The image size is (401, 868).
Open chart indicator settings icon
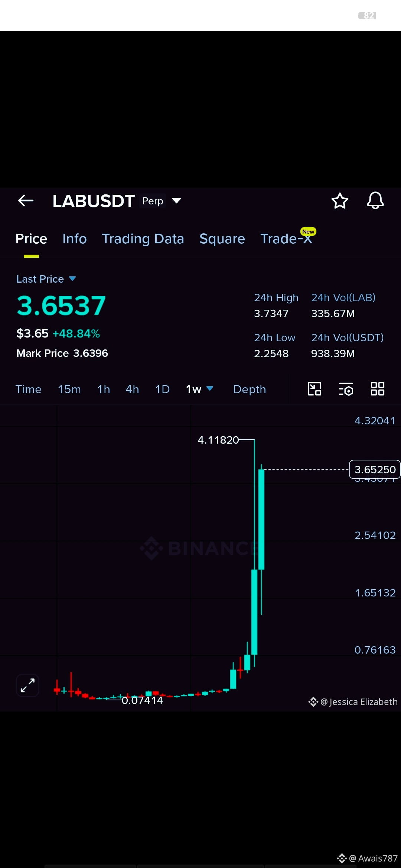[346, 389]
